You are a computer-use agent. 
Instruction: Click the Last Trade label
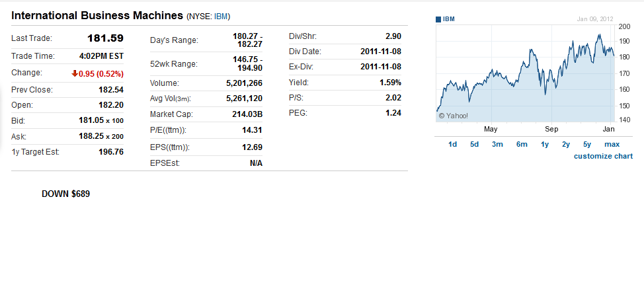pos(32,38)
